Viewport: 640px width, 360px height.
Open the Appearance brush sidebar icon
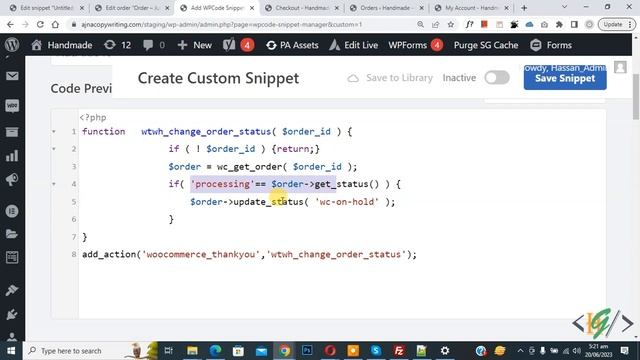[x=12, y=290]
